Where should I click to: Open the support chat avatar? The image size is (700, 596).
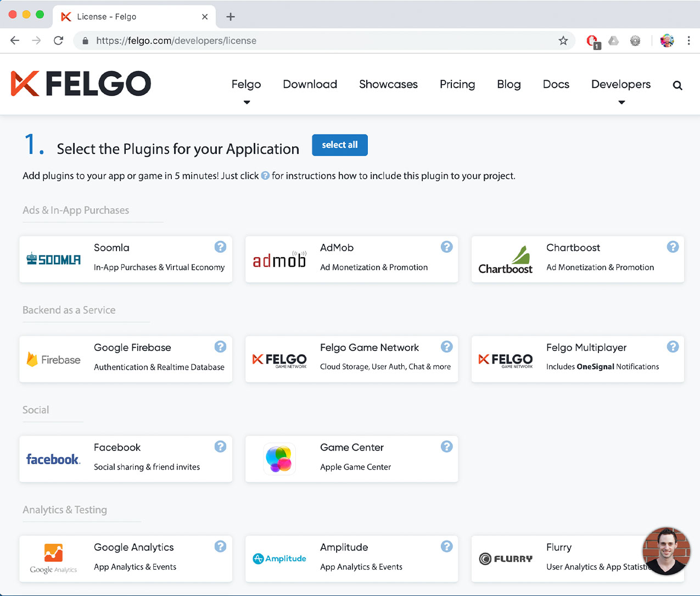click(x=667, y=551)
